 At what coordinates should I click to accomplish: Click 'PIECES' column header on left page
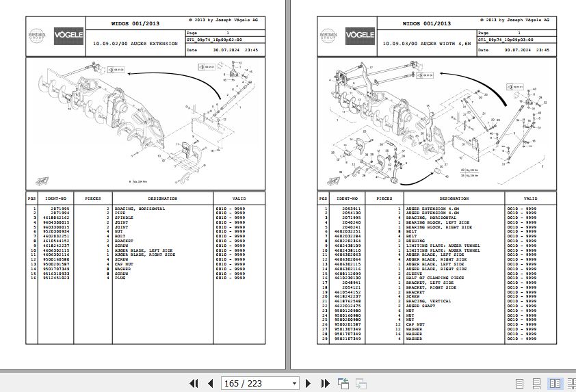coord(93,198)
